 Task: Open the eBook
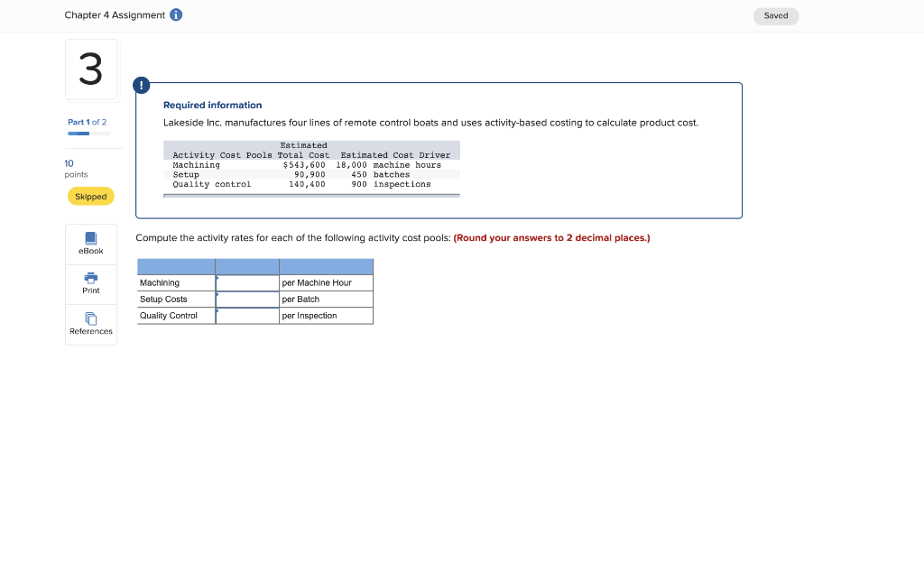[x=90, y=244]
